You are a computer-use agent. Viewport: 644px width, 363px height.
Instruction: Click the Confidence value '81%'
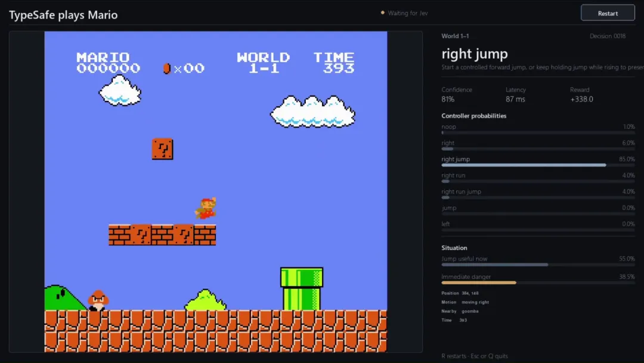(x=448, y=99)
